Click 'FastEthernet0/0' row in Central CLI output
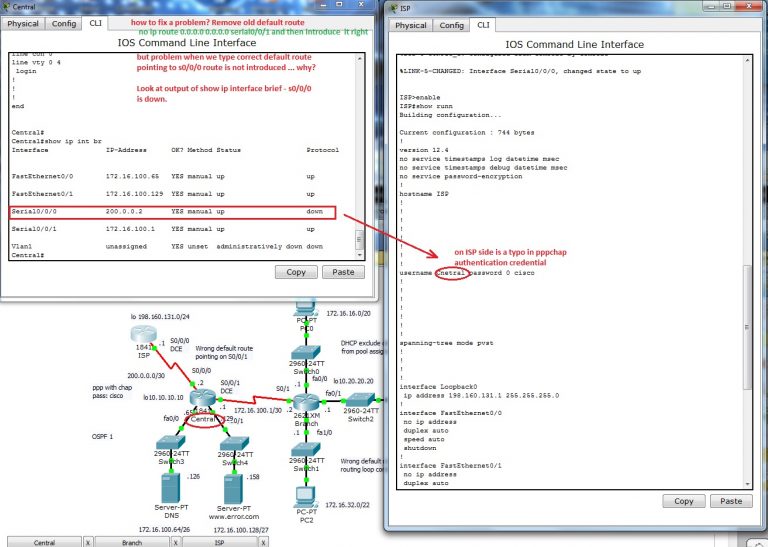 163,176
